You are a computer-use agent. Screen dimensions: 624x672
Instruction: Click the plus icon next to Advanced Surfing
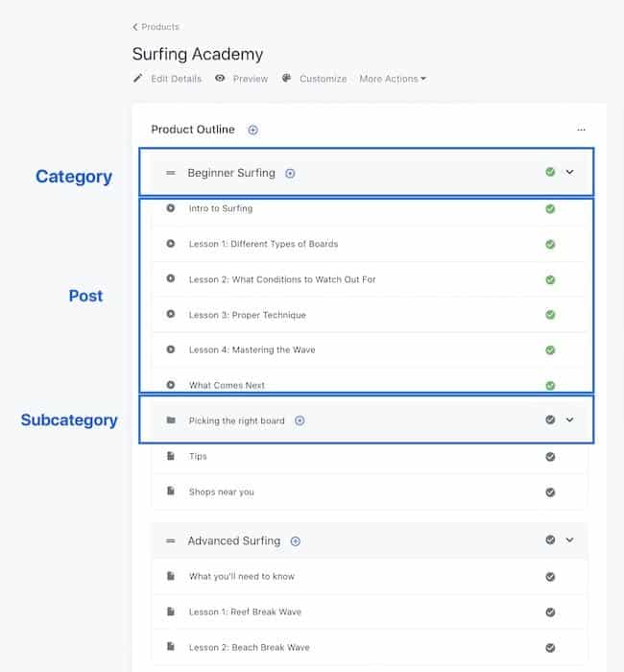296,541
